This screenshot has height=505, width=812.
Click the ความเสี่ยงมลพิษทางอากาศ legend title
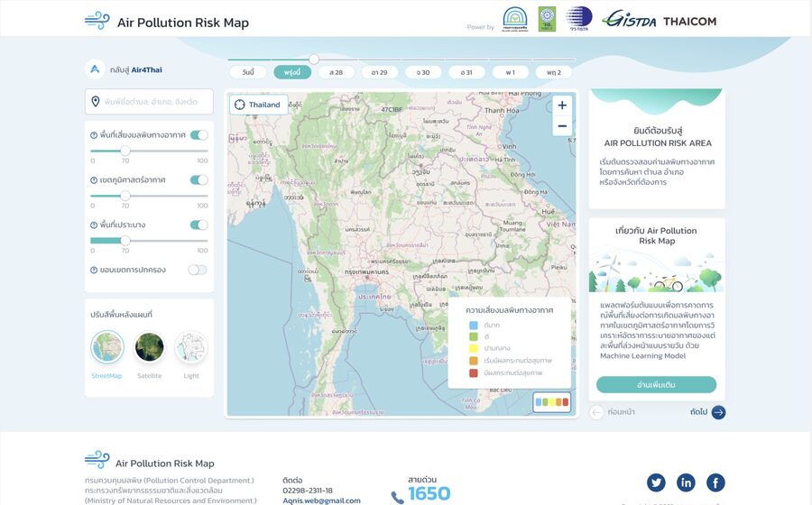[509, 310]
